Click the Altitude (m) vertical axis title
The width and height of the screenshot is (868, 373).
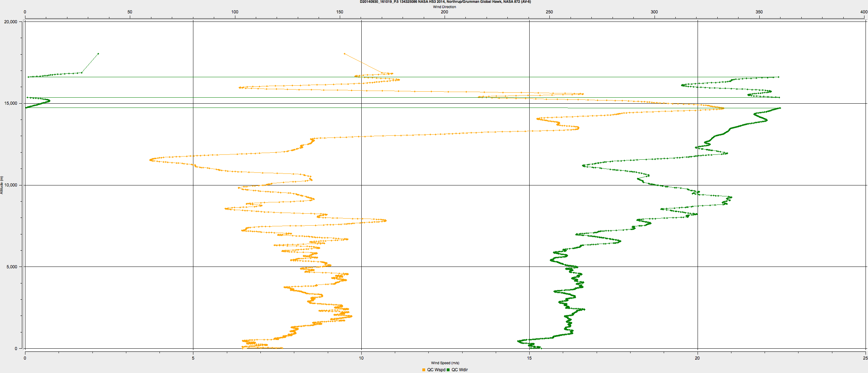[x=2, y=185]
